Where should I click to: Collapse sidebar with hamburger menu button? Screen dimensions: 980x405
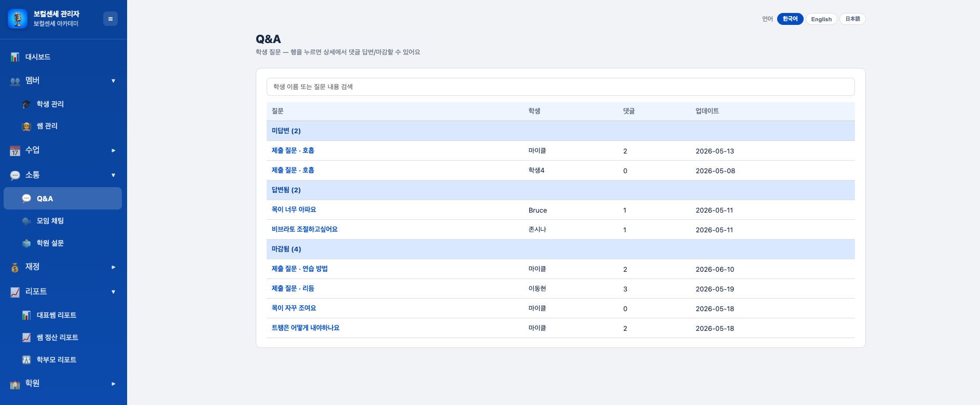[111, 19]
